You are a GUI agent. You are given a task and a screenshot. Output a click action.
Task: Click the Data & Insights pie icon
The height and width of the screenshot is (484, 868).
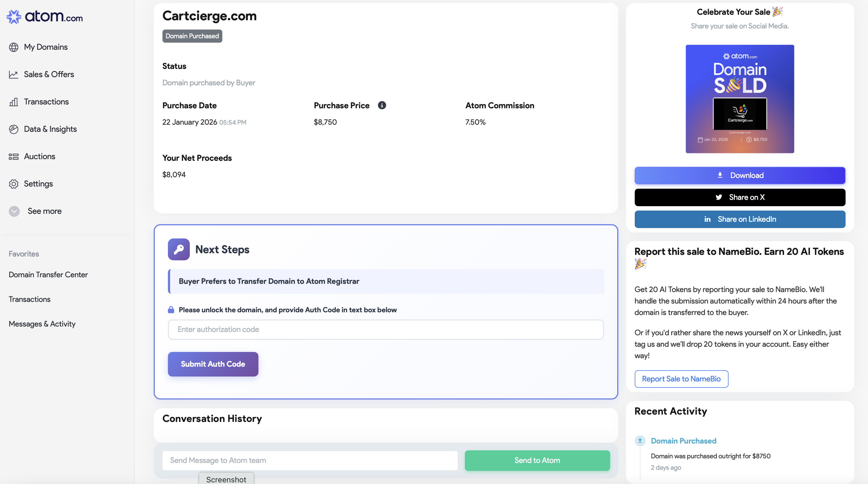coord(13,129)
